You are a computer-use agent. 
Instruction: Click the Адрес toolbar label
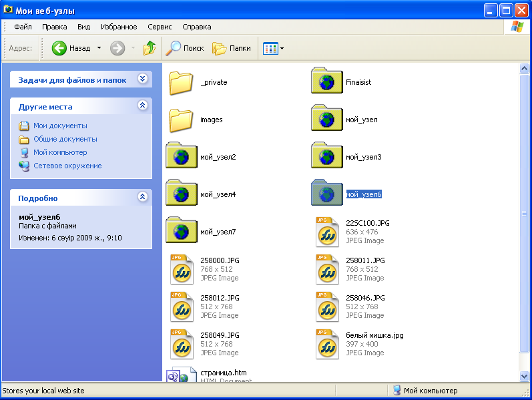[20, 48]
